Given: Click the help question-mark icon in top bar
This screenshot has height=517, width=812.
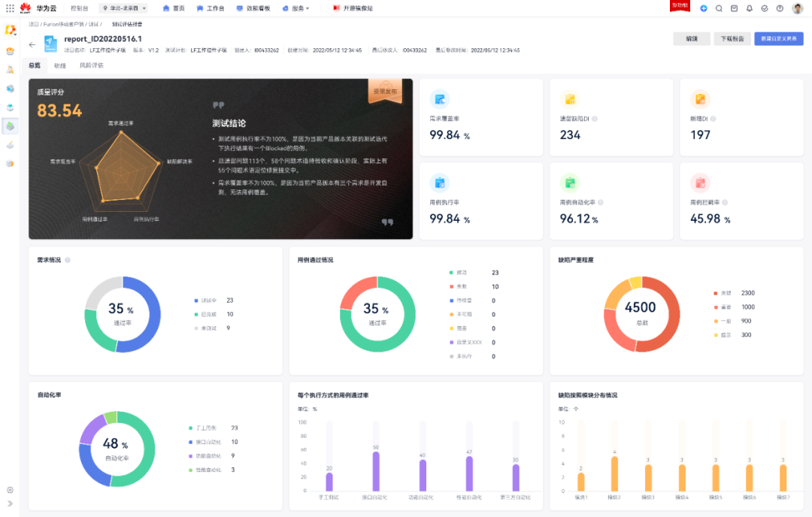Looking at the screenshot, I should click(x=780, y=8).
